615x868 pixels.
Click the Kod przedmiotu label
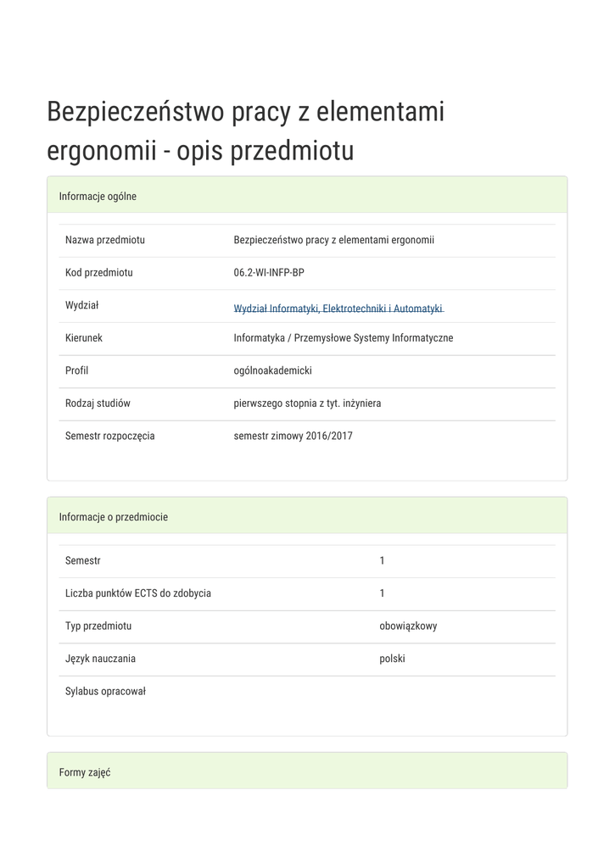point(99,273)
